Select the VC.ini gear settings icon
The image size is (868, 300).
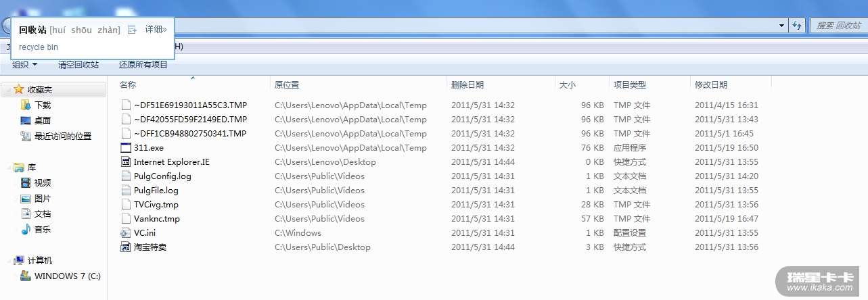125,233
